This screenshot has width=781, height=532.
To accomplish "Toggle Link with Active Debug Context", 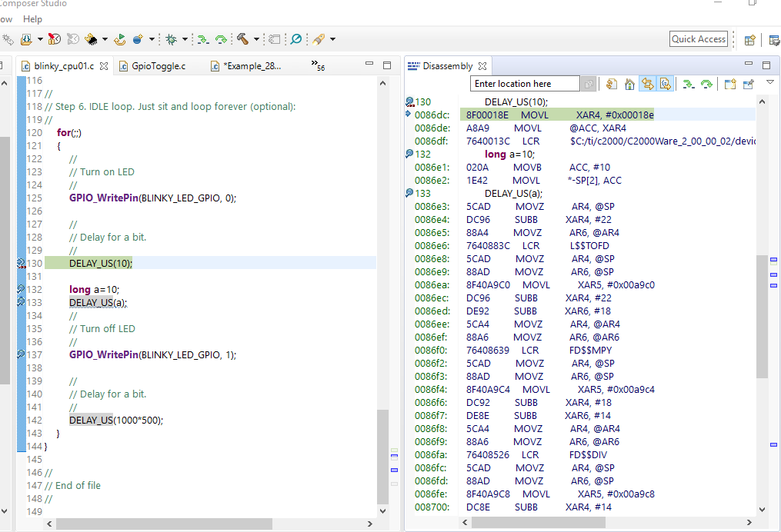I will (x=647, y=84).
